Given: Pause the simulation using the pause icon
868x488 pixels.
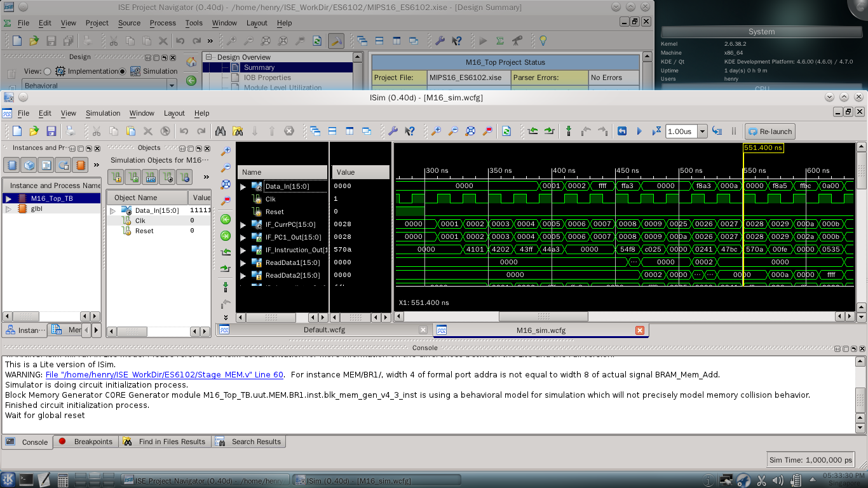Looking at the screenshot, I should pos(734,132).
